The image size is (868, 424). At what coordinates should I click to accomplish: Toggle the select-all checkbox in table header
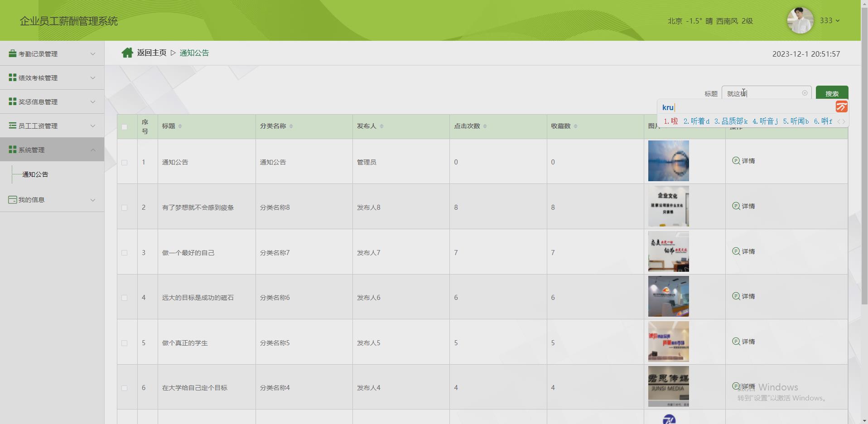(125, 127)
